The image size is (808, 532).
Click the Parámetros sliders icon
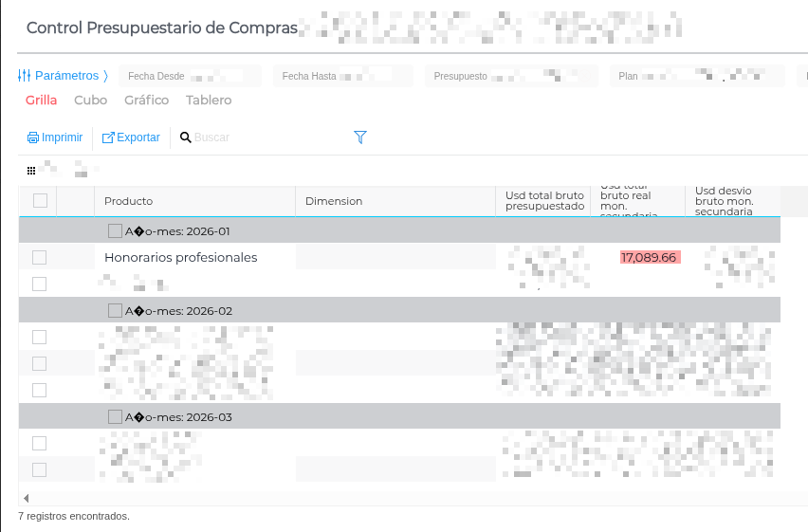click(25, 76)
